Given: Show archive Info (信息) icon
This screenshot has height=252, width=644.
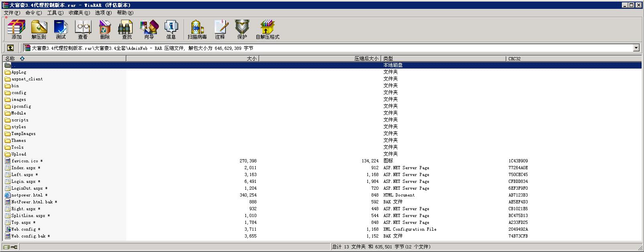Looking at the screenshot, I should click(x=171, y=29).
